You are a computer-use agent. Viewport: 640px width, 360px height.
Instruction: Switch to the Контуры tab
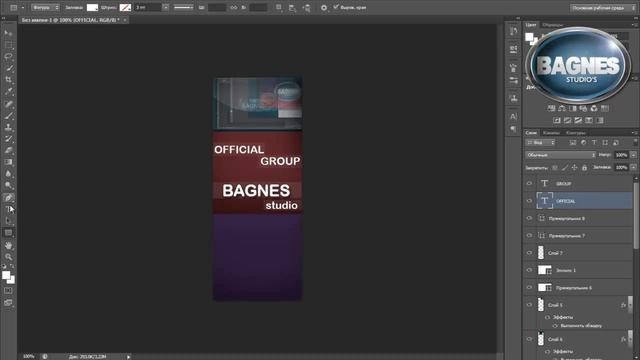pos(576,133)
